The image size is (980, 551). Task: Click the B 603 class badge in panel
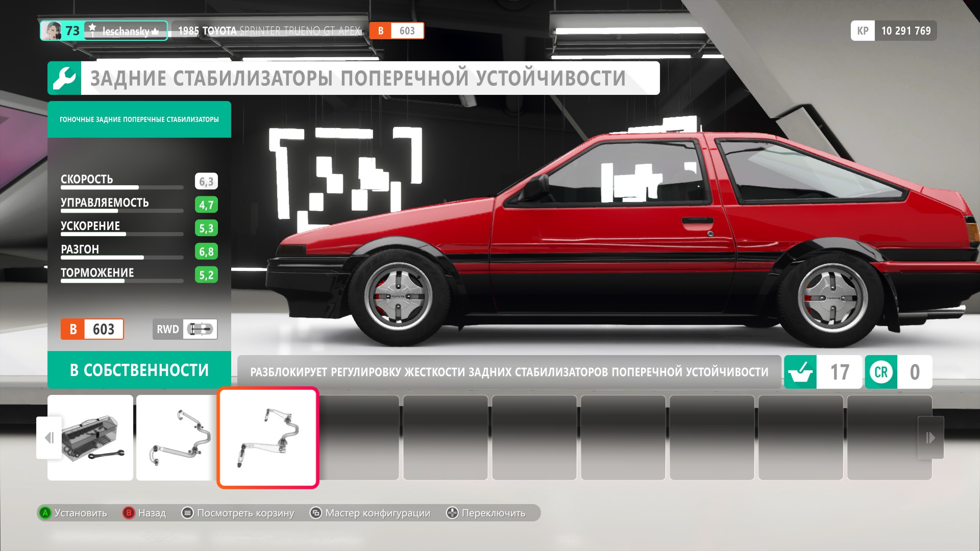(x=92, y=329)
